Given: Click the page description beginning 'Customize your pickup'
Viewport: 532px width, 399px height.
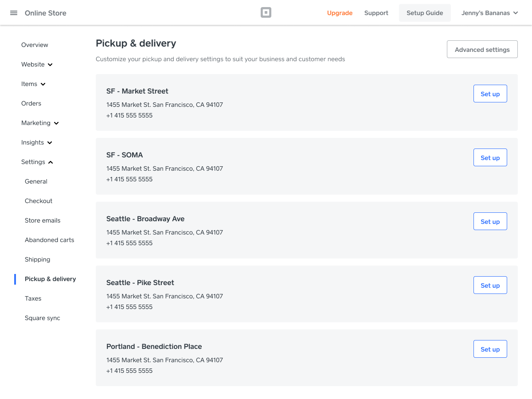Looking at the screenshot, I should [220, 59].
